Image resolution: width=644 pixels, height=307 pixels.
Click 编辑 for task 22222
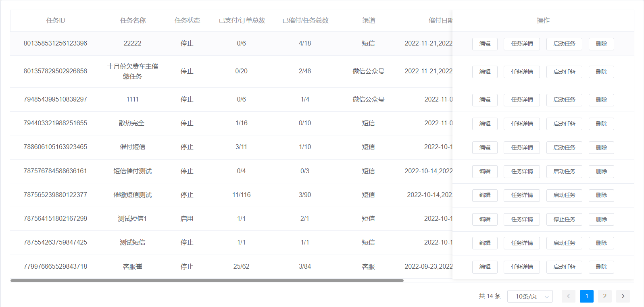[485, 44]
